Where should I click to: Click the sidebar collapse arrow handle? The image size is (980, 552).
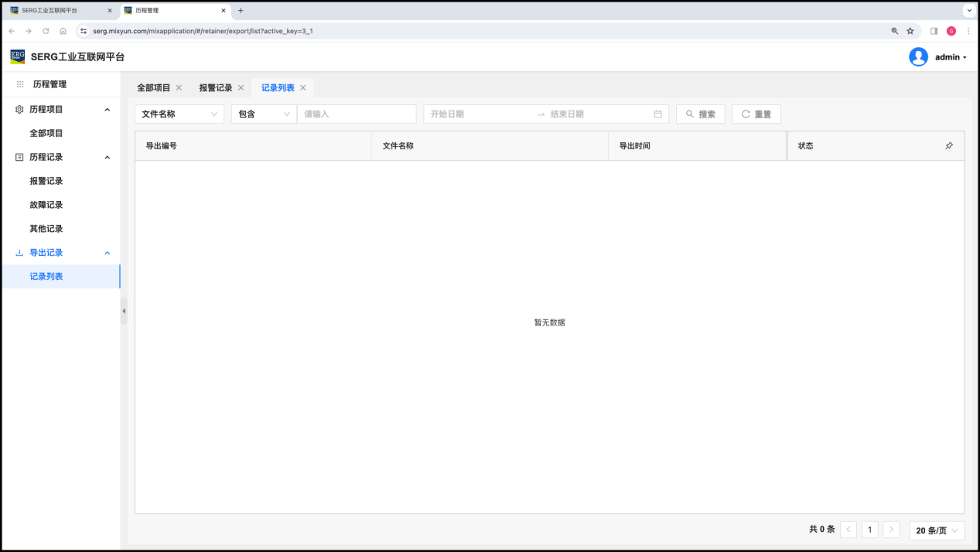(124, 311)
